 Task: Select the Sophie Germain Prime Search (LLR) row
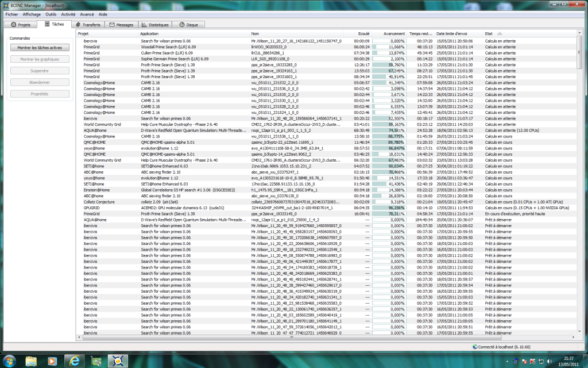coord(326,59)
